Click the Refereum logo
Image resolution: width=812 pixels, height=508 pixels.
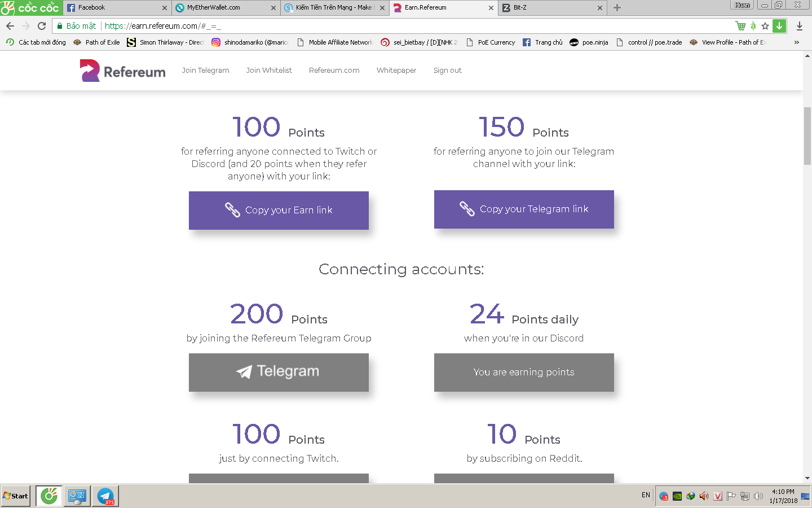pos(123,71)
